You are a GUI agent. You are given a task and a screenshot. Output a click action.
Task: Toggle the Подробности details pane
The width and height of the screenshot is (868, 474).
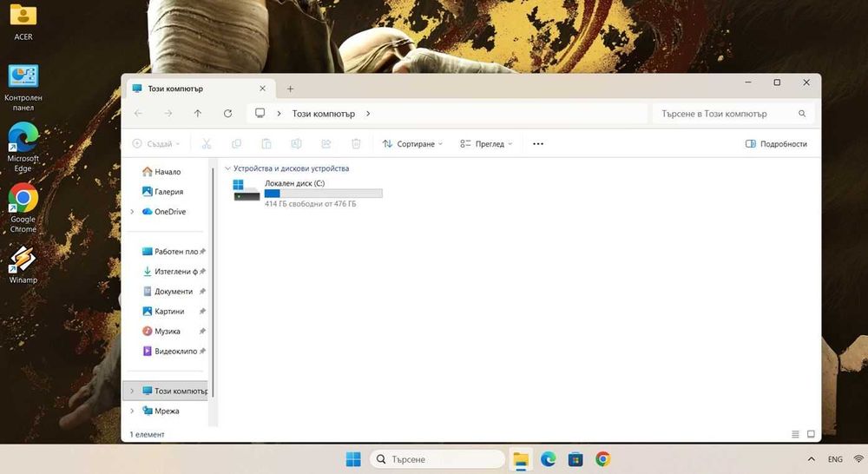click(x=776, y=144)
